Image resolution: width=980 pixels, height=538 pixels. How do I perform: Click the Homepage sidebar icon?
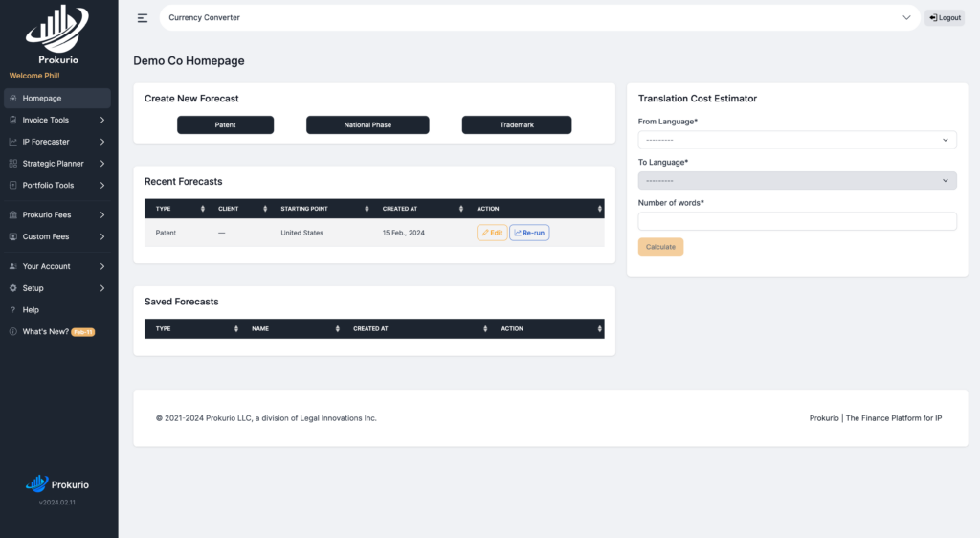13,98
